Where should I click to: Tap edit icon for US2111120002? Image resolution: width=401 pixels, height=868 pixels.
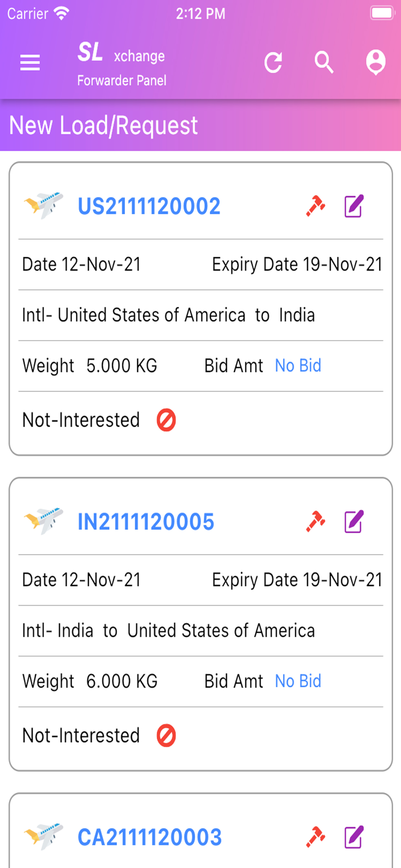(x=354, y=206)
